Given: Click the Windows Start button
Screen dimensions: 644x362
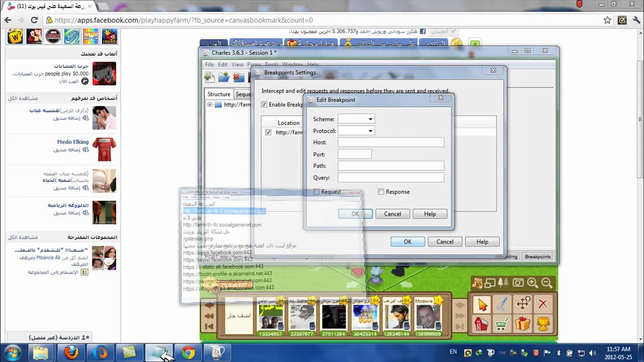Looking at the screenshot, I should pyautogui.click(x=12, y=352).
